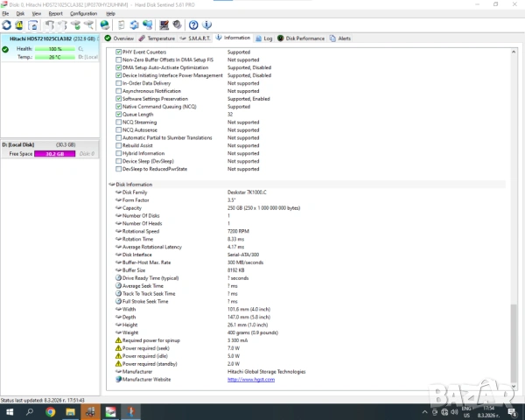Switch to the Disk Performance tab
Screen dimensions: 525x420
point(301,38)
